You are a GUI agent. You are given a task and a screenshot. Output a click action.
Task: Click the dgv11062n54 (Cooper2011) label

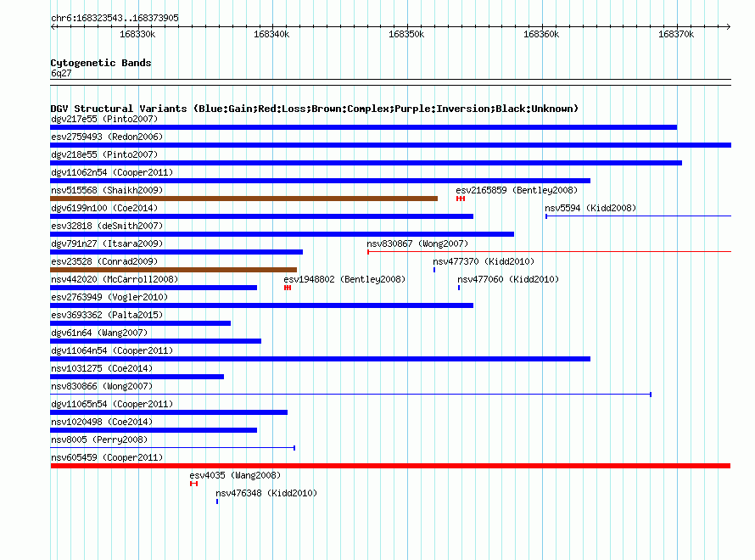click(x=112, y=172)
